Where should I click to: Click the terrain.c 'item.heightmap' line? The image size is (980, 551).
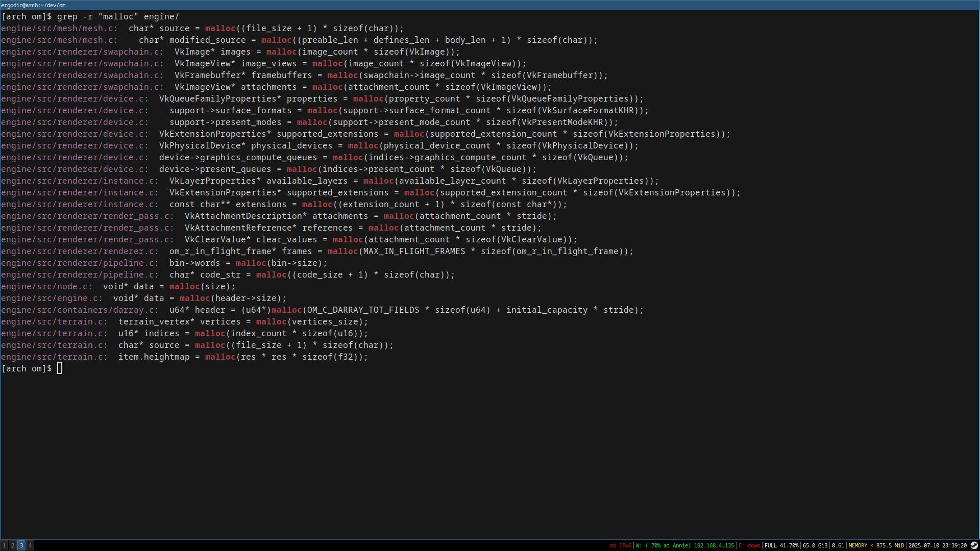click(184, 357)
